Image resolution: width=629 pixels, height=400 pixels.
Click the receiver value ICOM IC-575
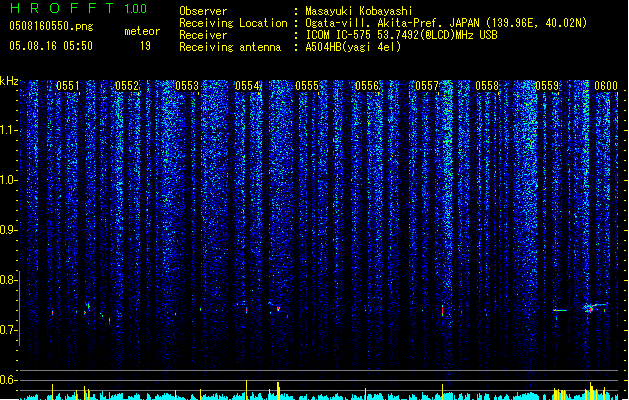point(339,35)
